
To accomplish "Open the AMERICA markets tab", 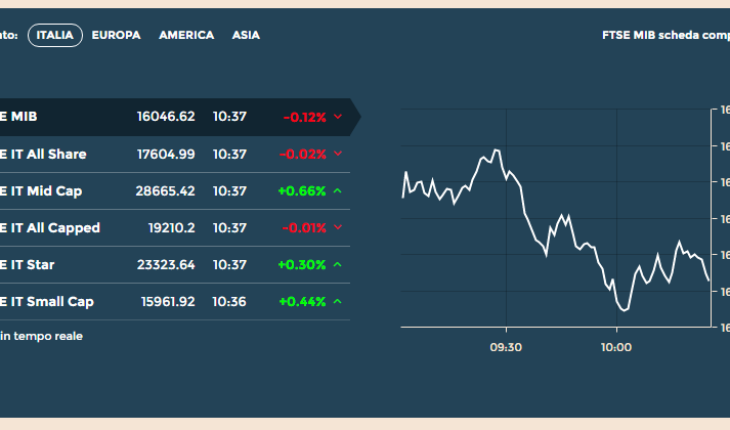I will pos(186,35).
